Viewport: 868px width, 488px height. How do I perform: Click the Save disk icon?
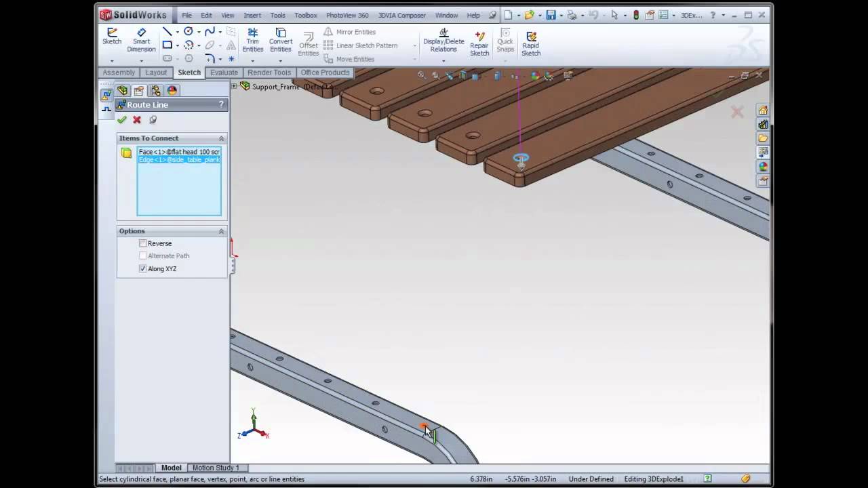(x=551, y=15)
